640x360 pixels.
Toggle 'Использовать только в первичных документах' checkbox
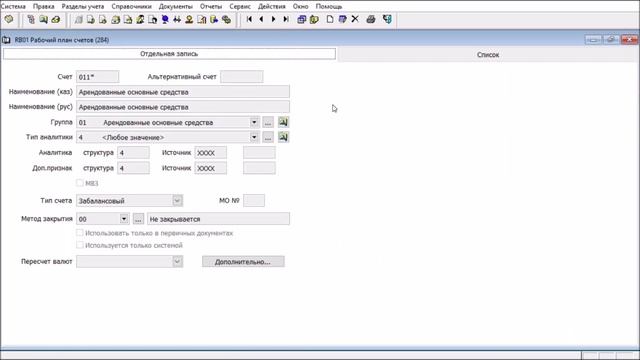tap(80, 233)
